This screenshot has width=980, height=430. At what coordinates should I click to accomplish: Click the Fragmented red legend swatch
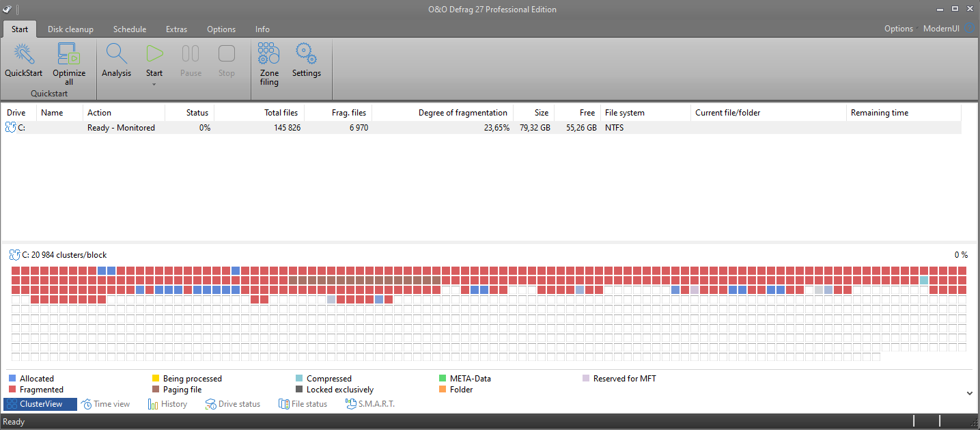pos(12,390)
